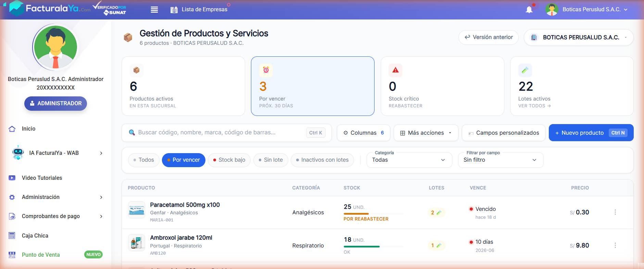Screen dimensions: 644x269
Task: Open the Productos activos card
Action: pos(183,86)
